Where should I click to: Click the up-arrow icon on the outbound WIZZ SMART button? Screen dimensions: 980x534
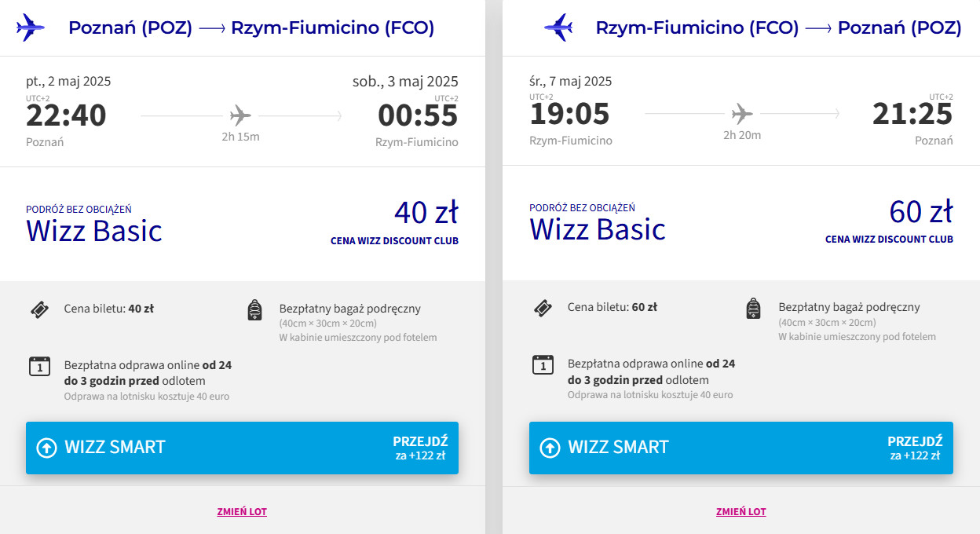(x=47, y=448)
